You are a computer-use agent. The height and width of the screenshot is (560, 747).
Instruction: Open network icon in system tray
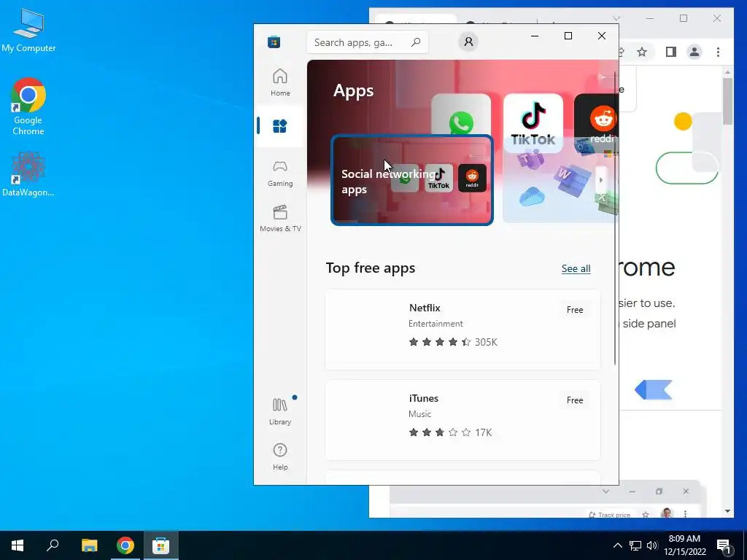click(635, 545)
